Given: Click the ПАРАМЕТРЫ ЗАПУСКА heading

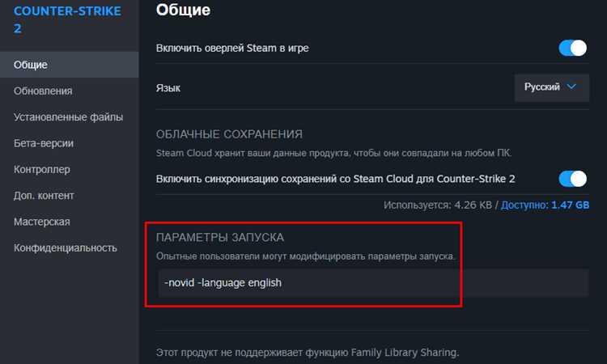Looking at the screenshot, I should [x=220, y=237].
